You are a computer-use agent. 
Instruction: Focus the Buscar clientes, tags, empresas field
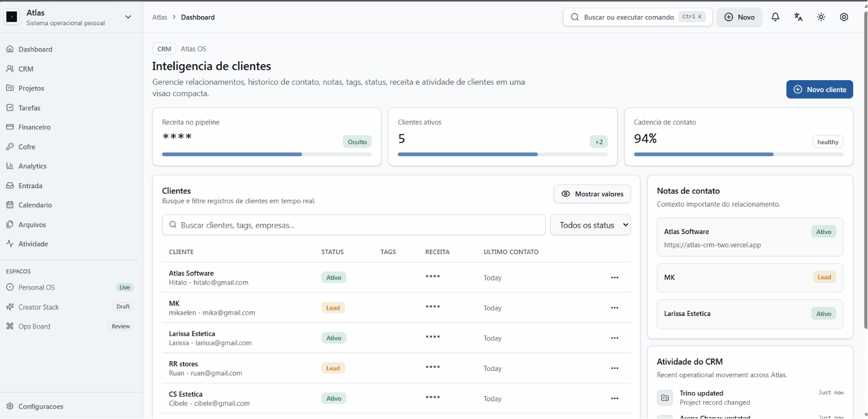click(354, 225)
